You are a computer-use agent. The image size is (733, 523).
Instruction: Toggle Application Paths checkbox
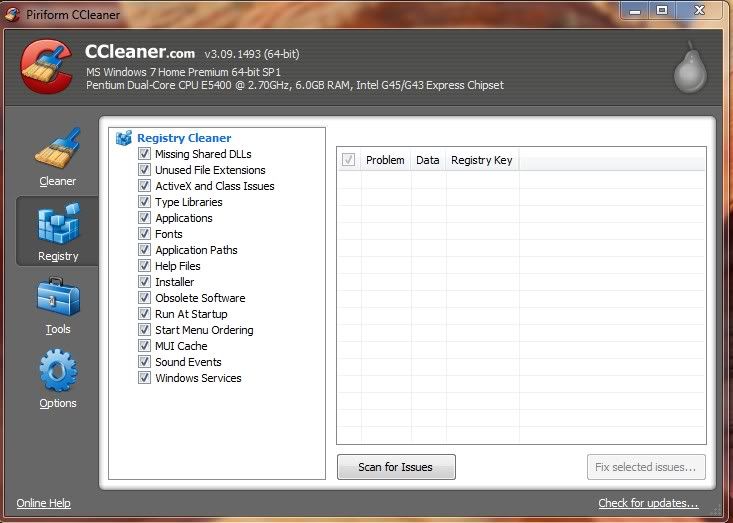point(144,250)
